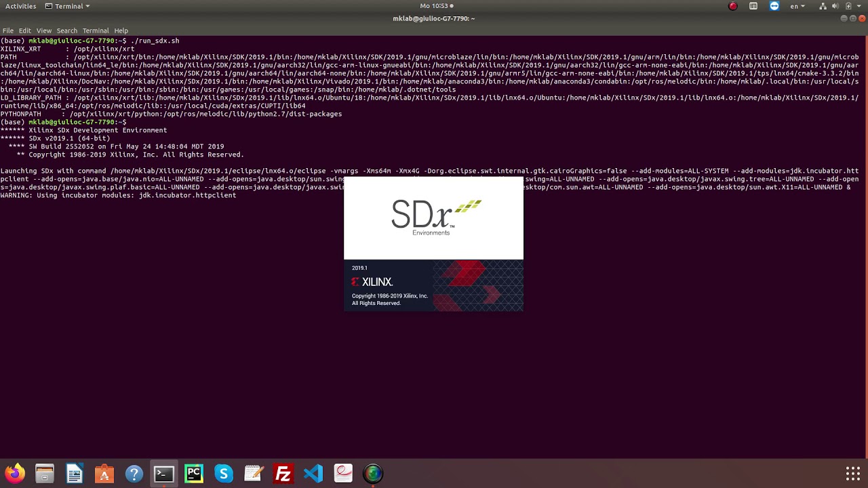Viewport: 868px width, 488px height.
Task: Click the 'SDx v2019.1 (64-bit)' line
Action: (x=55, y=138)
